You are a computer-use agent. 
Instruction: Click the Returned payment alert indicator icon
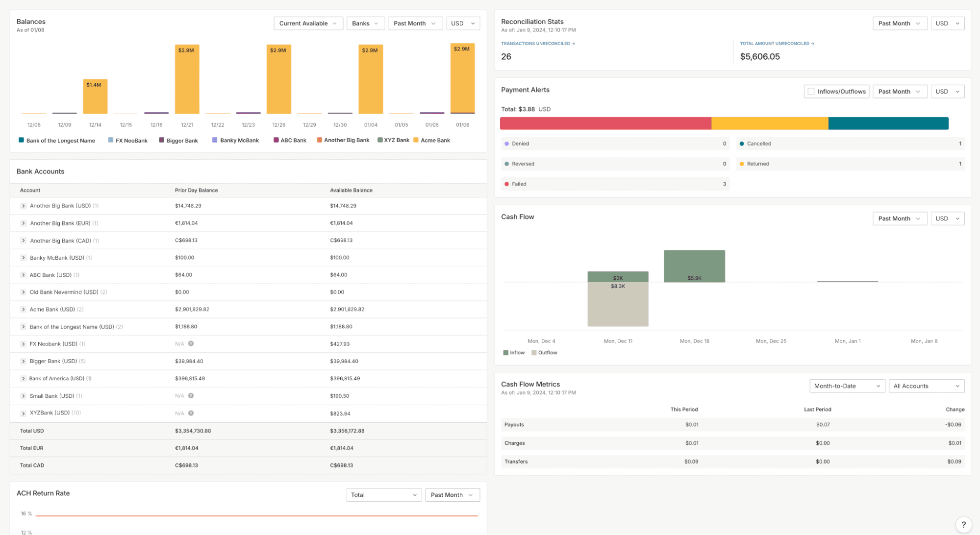[743, 164]
